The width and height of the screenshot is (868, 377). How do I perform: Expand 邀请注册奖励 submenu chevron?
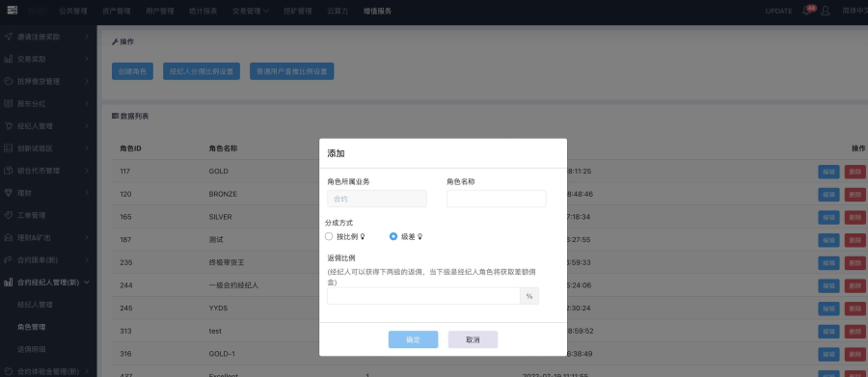(x=87, y=37)
